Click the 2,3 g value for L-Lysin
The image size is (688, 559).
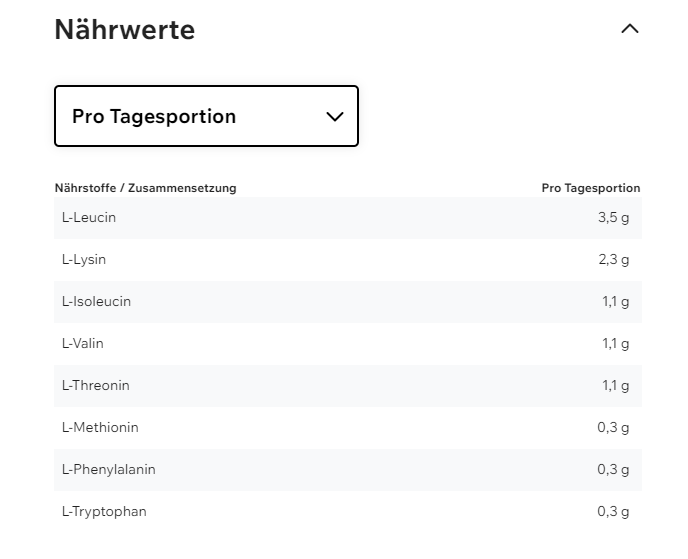(613, 259)
